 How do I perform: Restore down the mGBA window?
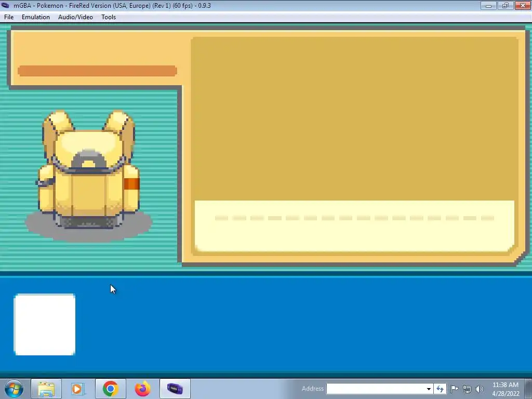(x=505, y=5)
